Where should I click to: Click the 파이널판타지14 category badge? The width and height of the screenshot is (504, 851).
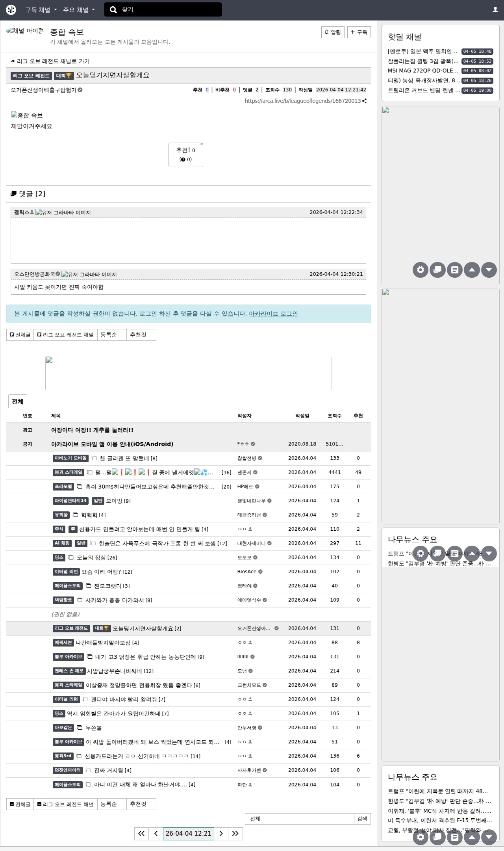[70, 501]
